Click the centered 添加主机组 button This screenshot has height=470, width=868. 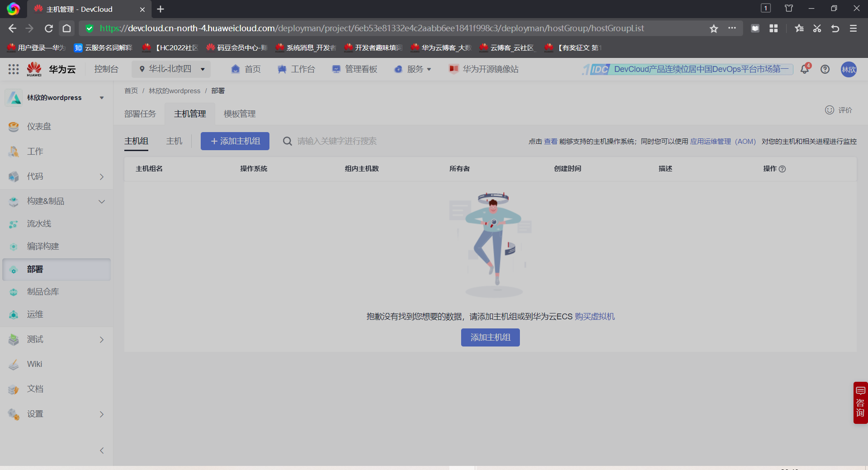click(x=491, y=337)
